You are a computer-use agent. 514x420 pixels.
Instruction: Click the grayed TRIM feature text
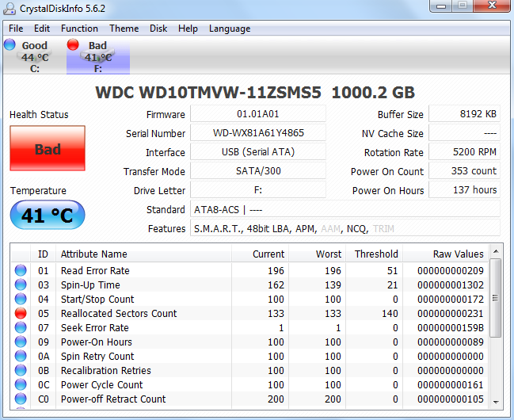[383, 229]
